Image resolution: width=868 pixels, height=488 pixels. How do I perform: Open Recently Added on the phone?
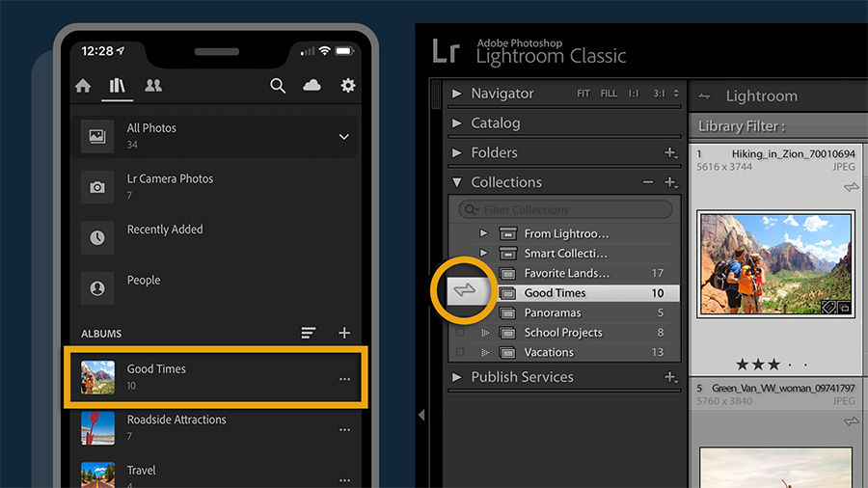(x=216, y=237)
